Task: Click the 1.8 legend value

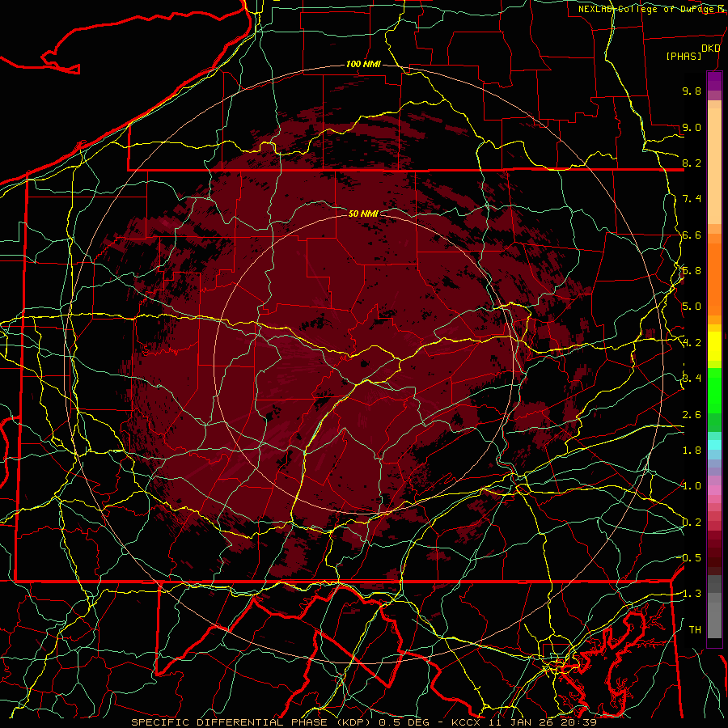Action: tap(692, 451)
